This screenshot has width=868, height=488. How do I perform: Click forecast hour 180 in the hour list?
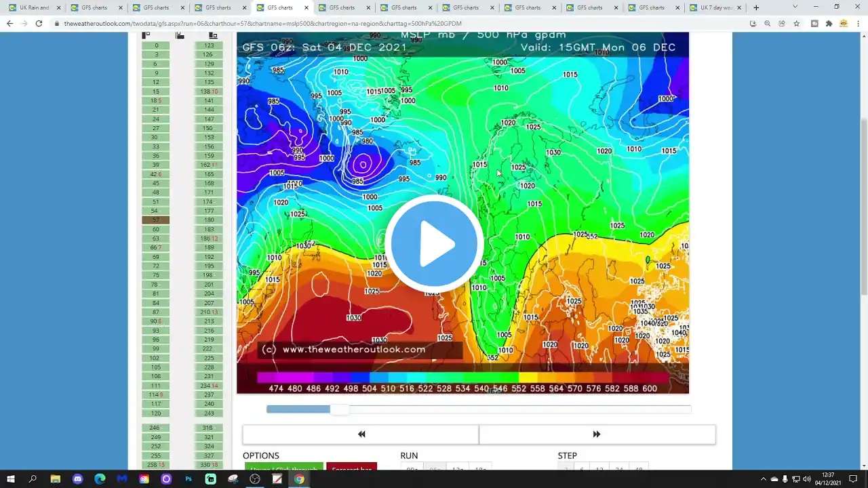pos(209,220)
